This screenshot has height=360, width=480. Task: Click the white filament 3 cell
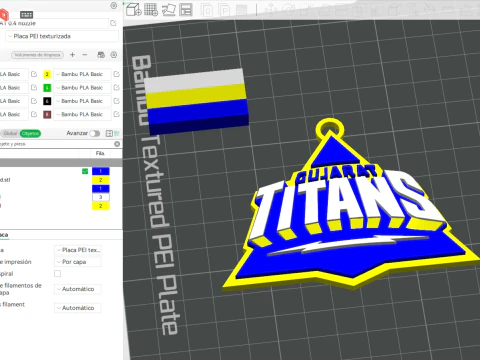[101, 197]
